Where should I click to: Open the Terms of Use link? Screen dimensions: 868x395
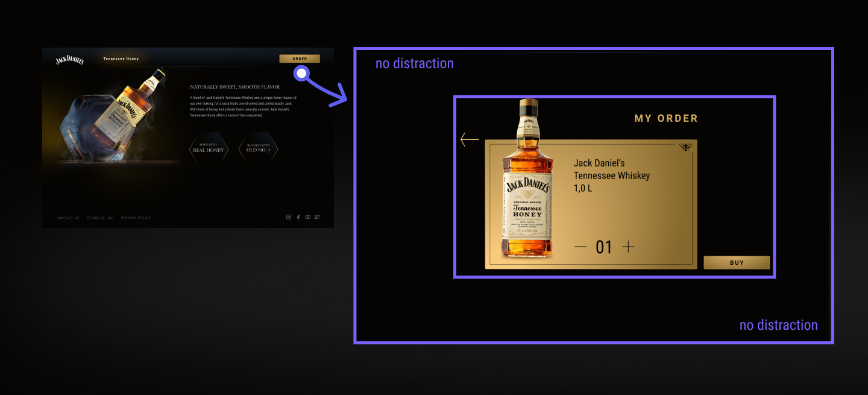click(100, 218)
